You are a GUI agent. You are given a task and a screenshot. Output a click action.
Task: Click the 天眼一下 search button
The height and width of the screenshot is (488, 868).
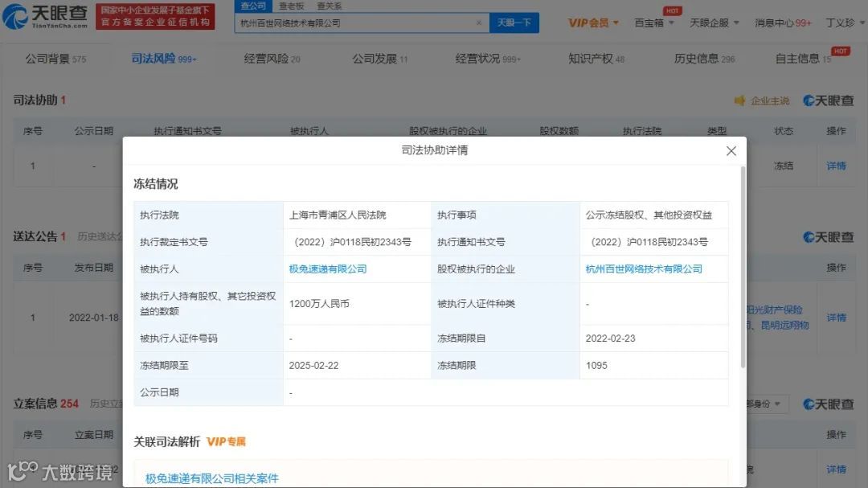click(x=514, y=23)
